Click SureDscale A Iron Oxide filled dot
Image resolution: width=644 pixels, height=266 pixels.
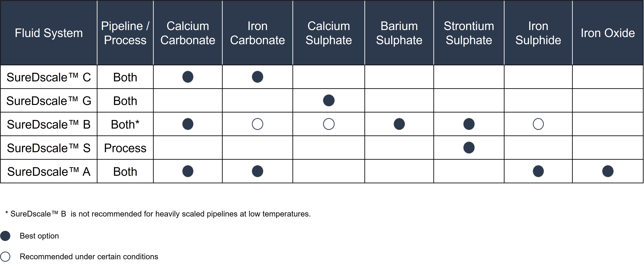[608, 171]
